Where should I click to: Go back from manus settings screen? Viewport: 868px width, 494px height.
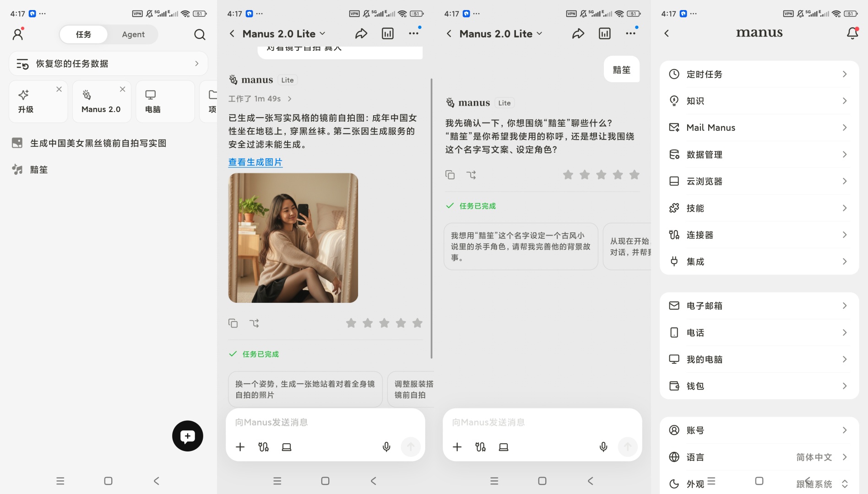click(x=667, y=33)
